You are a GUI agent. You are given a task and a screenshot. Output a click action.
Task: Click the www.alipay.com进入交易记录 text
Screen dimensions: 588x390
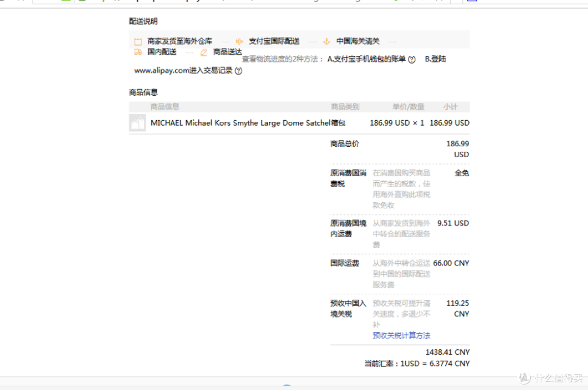click(x=183, y=70)
